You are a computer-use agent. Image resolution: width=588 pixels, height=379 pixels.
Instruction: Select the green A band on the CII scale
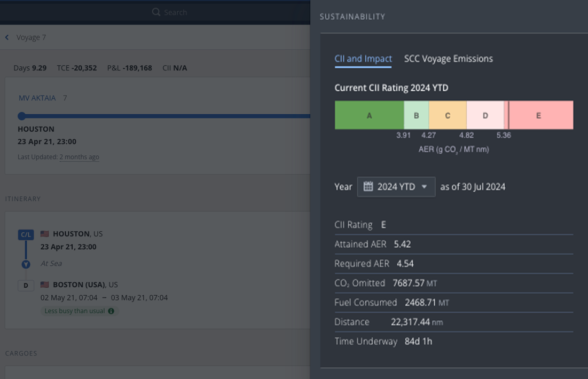coord(369,115)
